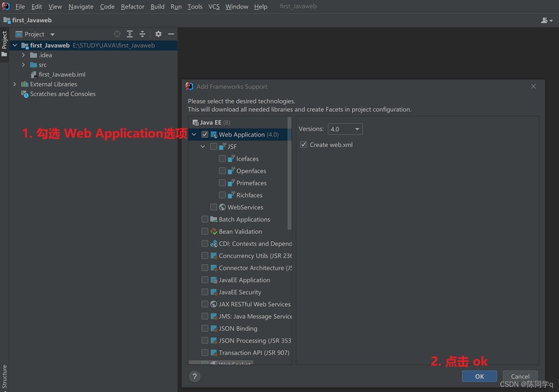Check the JavaEE Security checkbox
The width and height of the screenshot is (559, 392).
tap(205, 292)
